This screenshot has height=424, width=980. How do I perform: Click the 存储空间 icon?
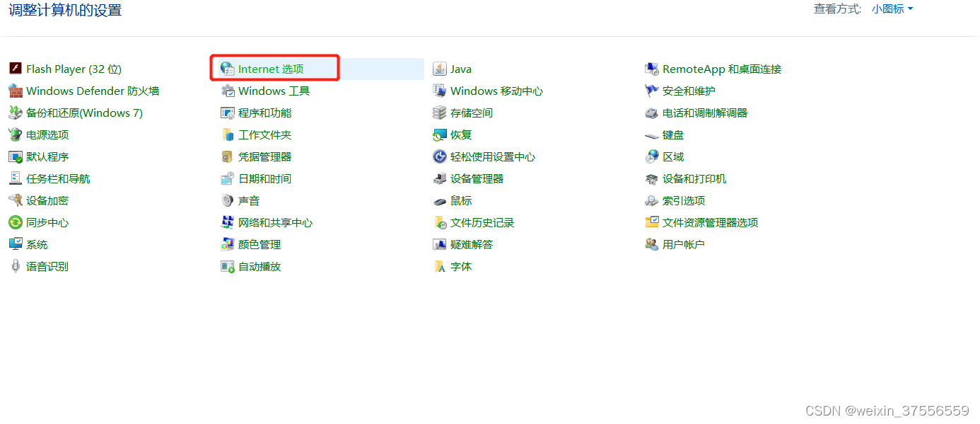point(439,113)
